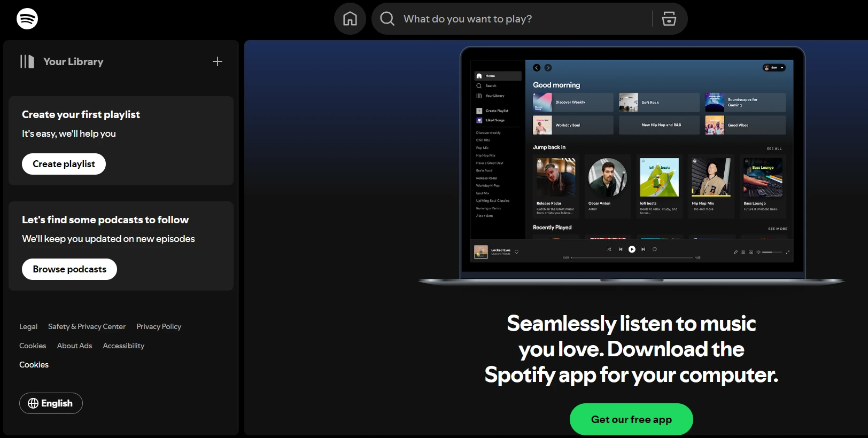The image size is (868, 438).
Task: Click the magnifying glass search icon
Action: tap(387, 19)
